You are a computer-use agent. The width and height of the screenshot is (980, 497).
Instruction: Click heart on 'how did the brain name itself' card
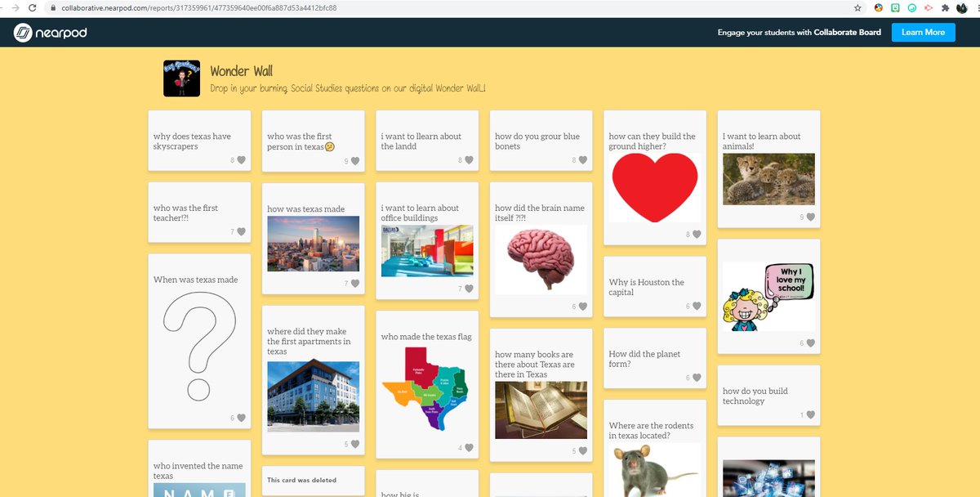tap(582, 307)
